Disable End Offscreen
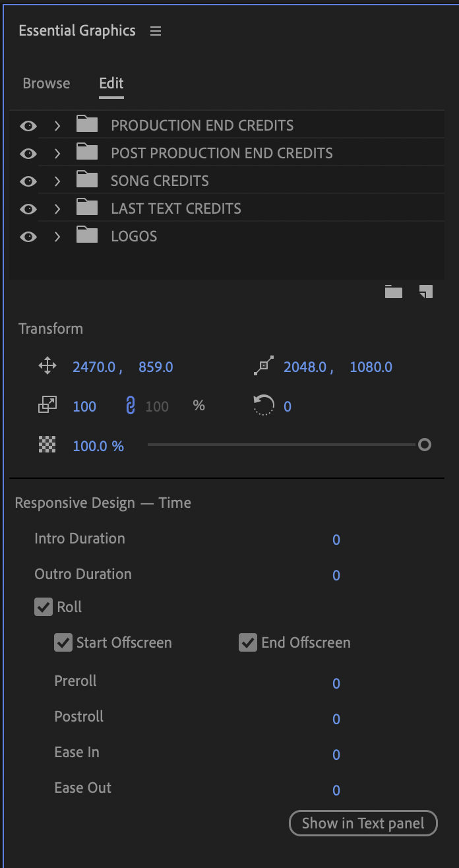 point(247,642)
